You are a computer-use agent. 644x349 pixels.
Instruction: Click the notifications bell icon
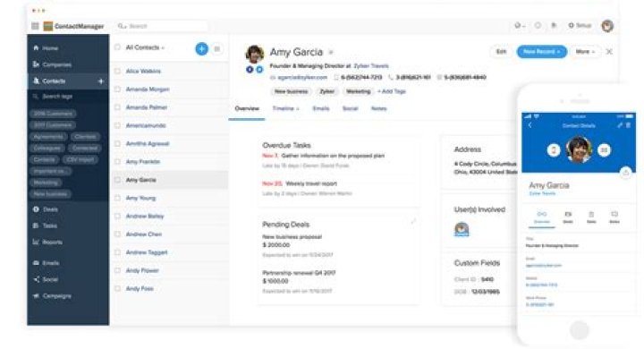554,25
